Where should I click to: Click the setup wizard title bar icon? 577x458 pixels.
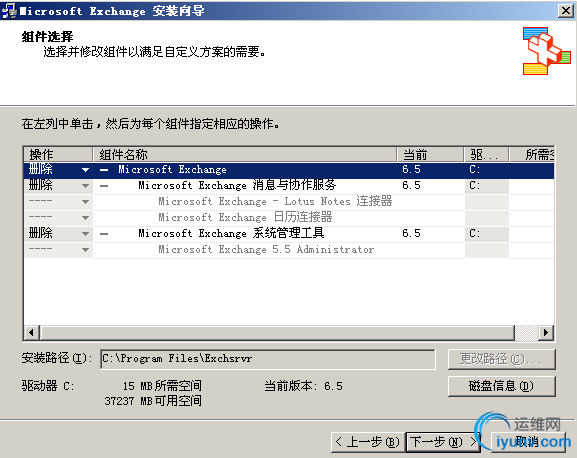coord(9,11)
